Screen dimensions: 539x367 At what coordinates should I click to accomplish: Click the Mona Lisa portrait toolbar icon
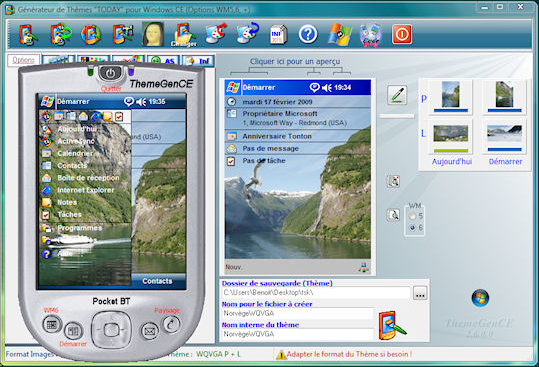tap(153, 34)
